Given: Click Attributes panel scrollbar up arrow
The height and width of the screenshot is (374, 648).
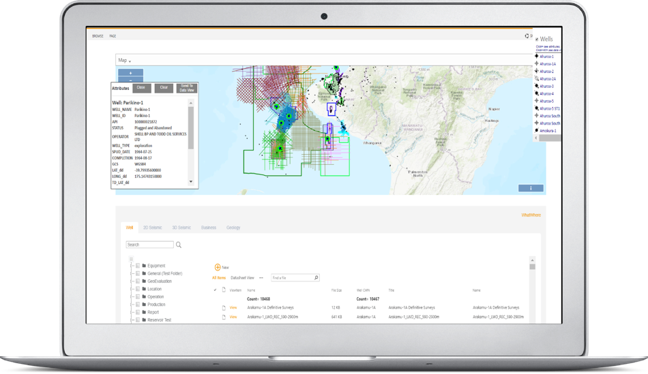Looking at the screenshot, I should (x=191, y=103).
